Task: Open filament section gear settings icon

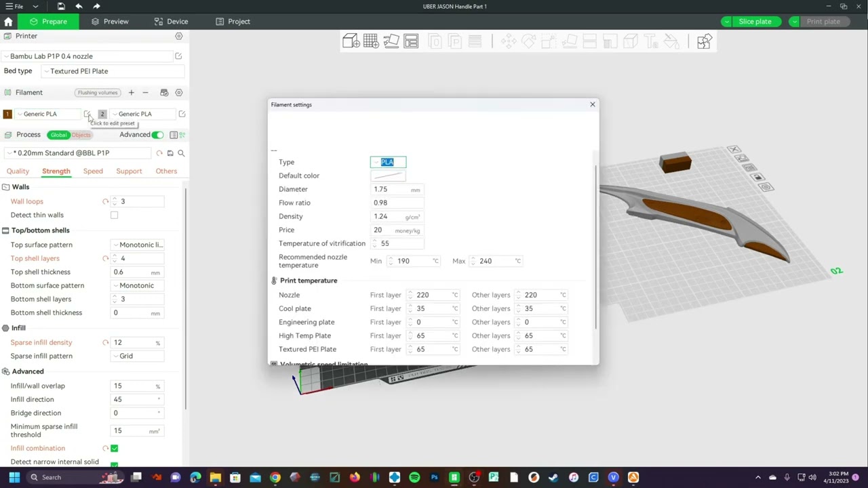Action: pyautogui.click(x=179, y=92)
